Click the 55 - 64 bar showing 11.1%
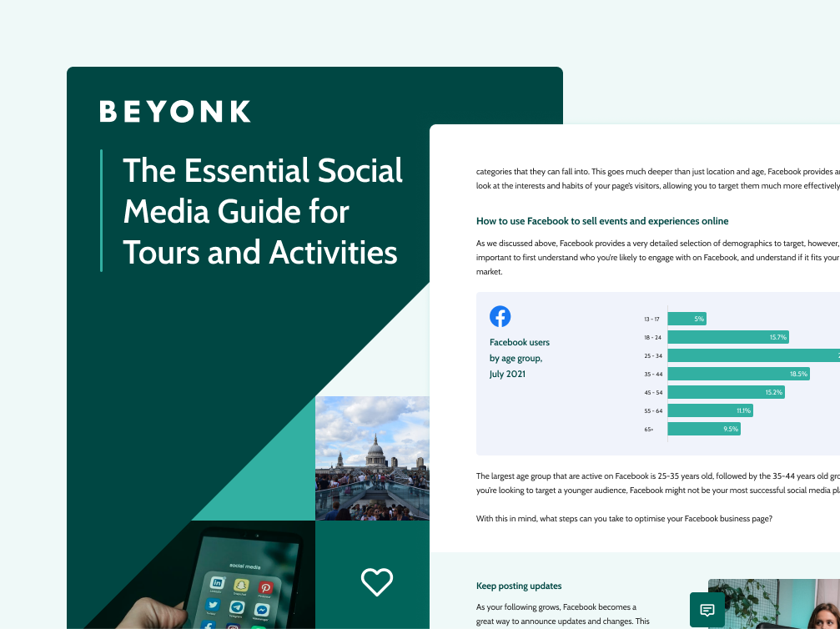The height and width of the screenshot is (629, 840). (710, 410)
